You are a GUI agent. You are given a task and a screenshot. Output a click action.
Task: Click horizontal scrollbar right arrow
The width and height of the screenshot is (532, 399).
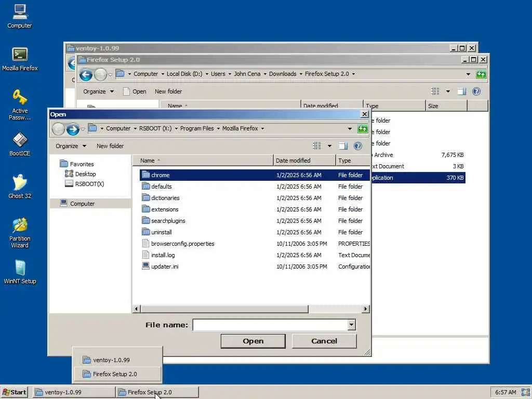tap(366, 309)
